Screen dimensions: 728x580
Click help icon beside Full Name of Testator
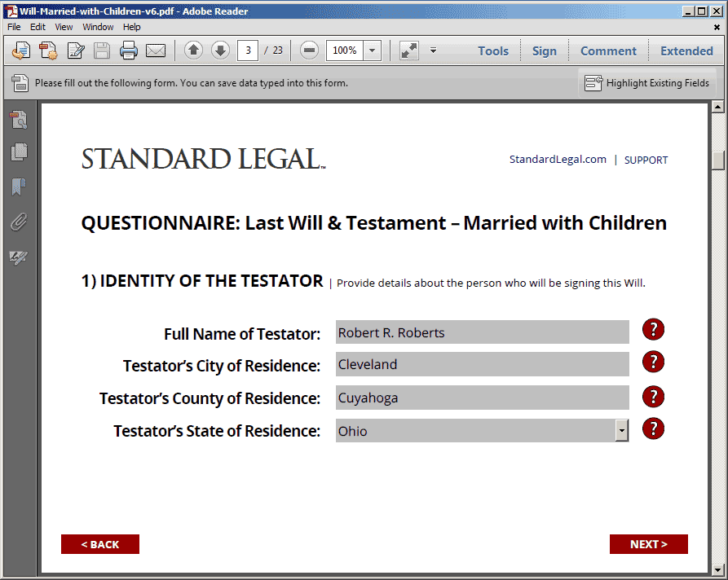point(653,329)
